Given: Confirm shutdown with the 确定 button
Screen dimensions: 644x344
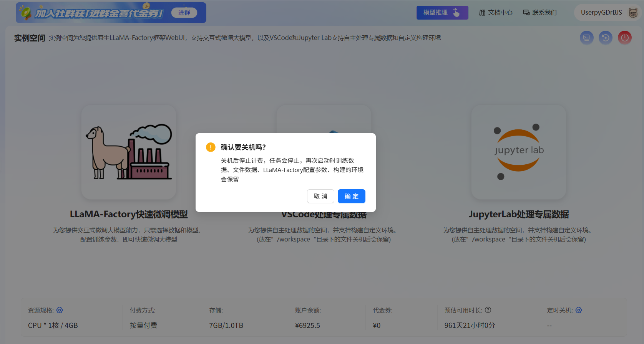Looking at the screenshot, I should [x=351, y=196].
